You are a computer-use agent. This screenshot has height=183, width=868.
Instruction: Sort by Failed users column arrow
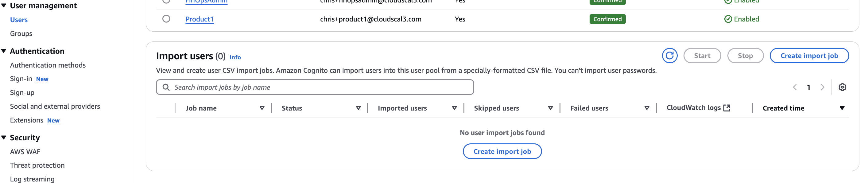(x=647, y=108)
